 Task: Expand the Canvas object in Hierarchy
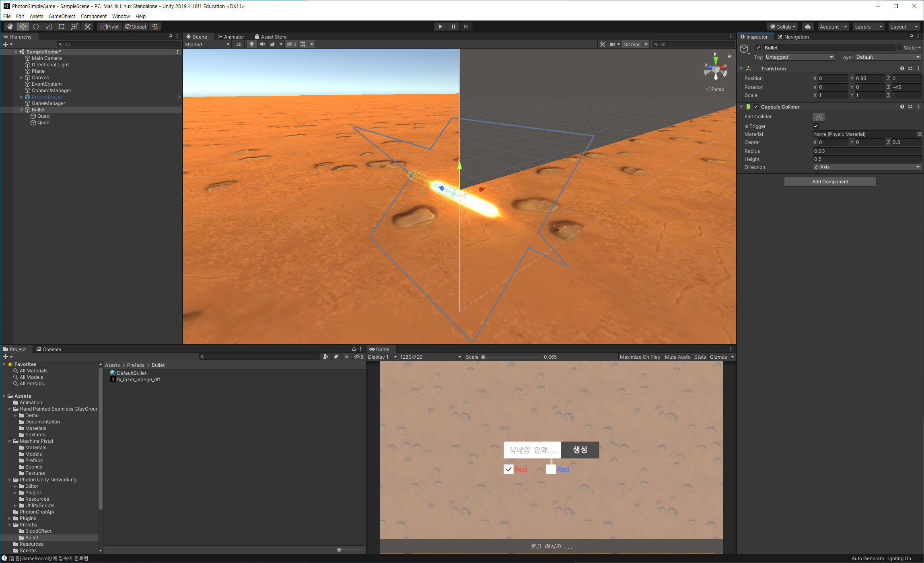click(x=21, y=78)
